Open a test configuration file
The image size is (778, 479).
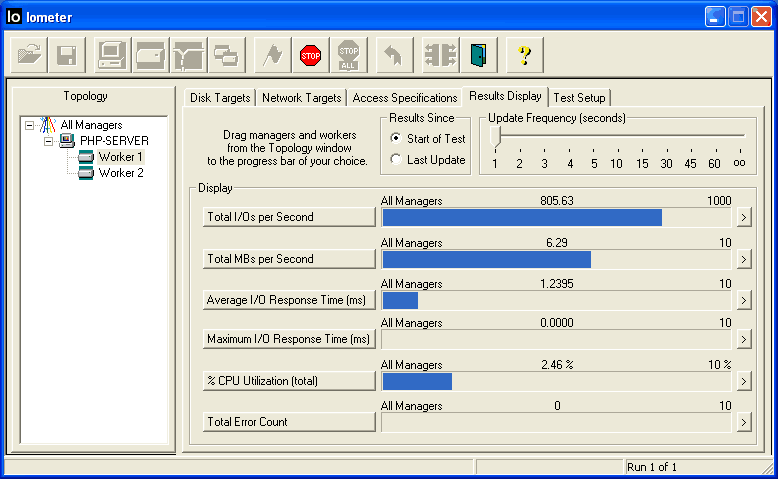click(x=29, y=55)
